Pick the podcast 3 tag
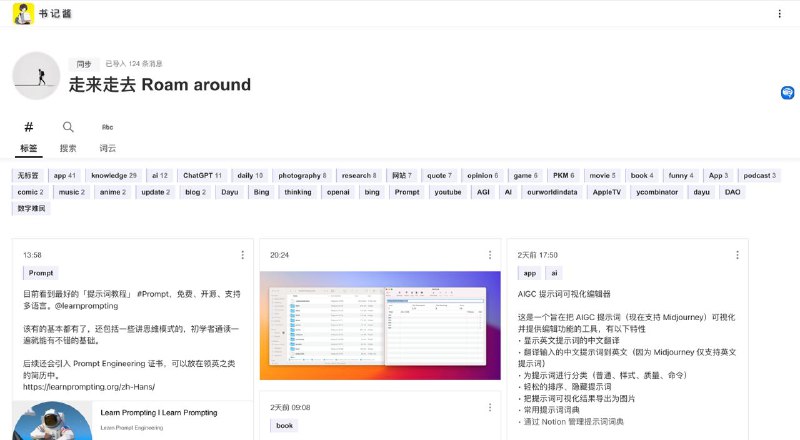Screen dimensions: 800x440 pos(759,176)
